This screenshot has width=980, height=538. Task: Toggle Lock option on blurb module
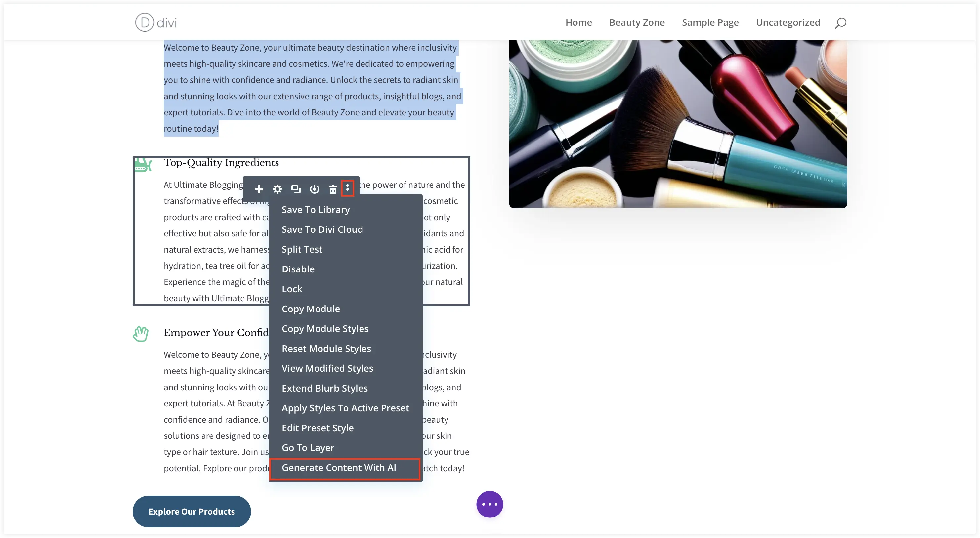291,288
